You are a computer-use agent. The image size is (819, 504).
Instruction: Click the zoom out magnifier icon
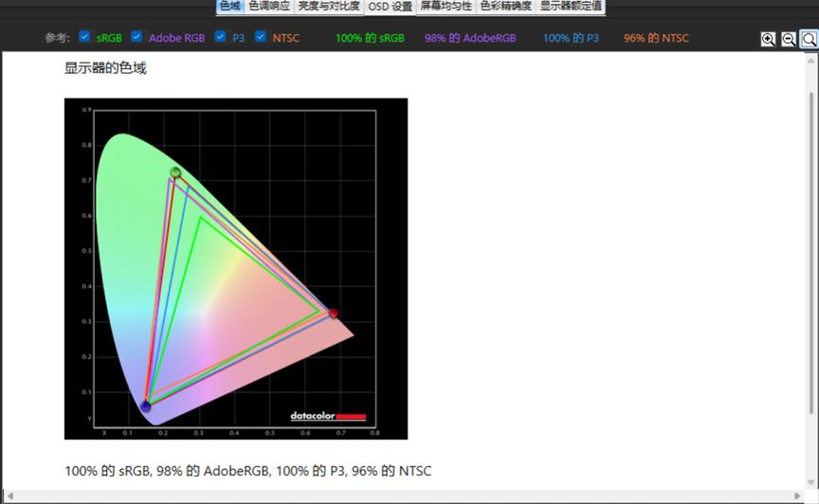789,39
